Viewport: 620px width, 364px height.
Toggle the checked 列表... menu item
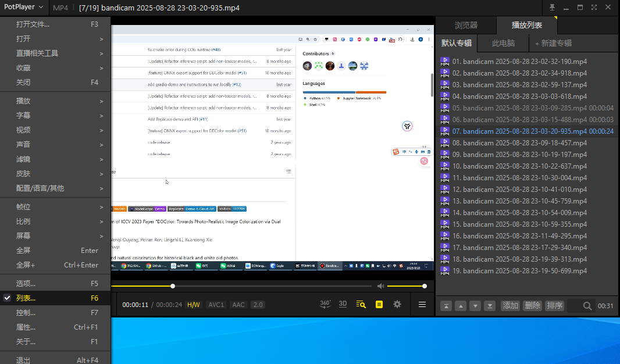click(55, 298)
